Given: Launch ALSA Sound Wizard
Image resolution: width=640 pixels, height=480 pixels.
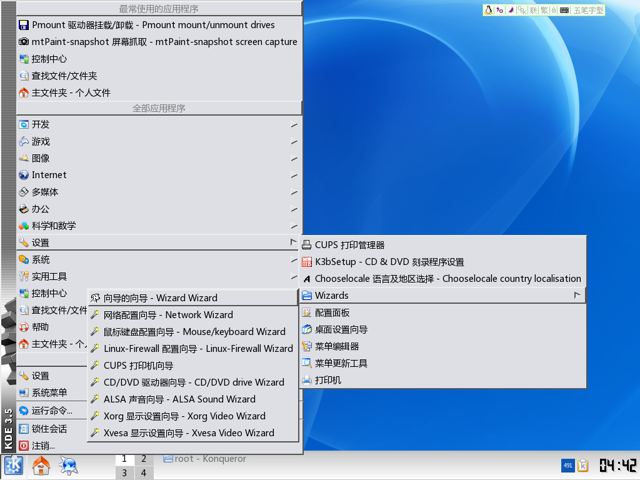Looking at the screenshot, I should coord(193,399).
